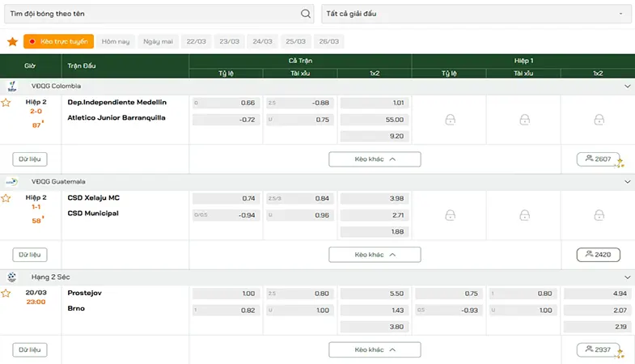Select the 23/03 date tab
635x364 pixels.
[229, 41]
